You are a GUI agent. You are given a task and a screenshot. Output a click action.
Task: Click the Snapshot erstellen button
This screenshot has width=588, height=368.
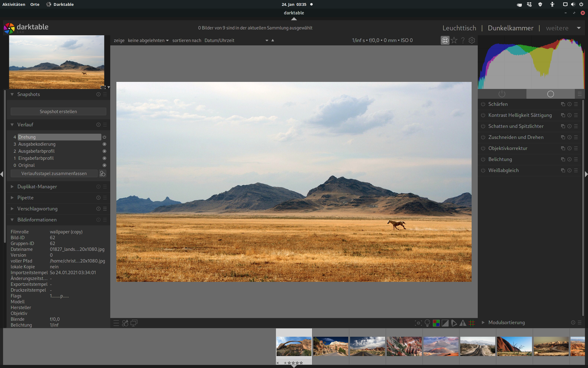[58, 111]
